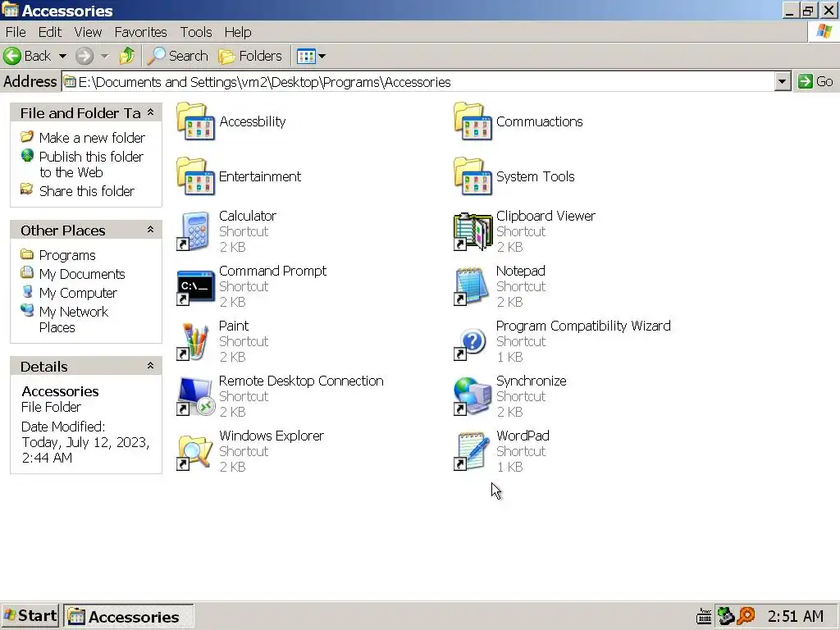This screenshot has width=840, height=630.
Task: Open the File menu
Action: (x=16, y=32)
